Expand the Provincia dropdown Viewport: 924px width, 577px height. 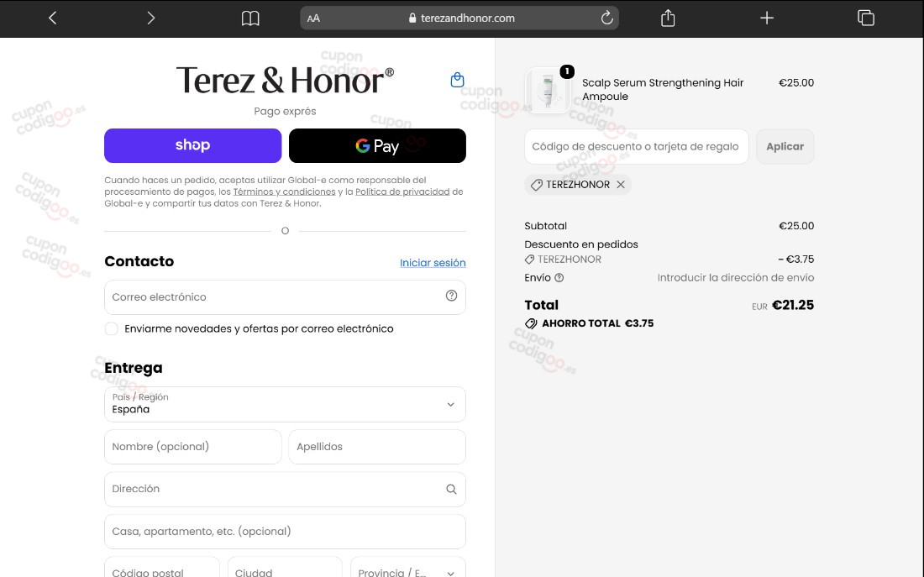pos(408,567)
